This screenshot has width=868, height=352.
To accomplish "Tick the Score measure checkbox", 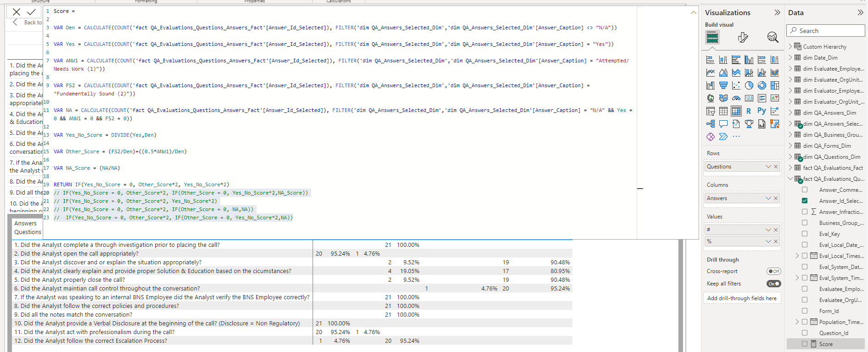I will [804, 344].
